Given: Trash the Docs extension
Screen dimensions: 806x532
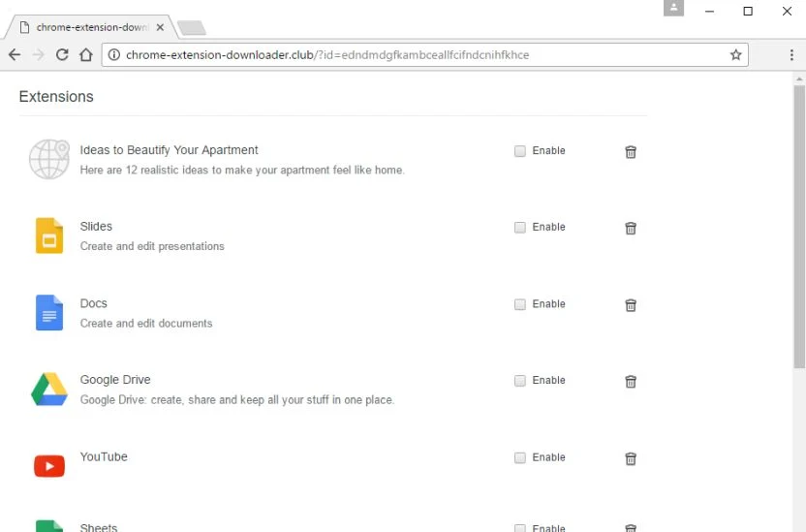Looking at the screenshot, I should pos(631,305).
